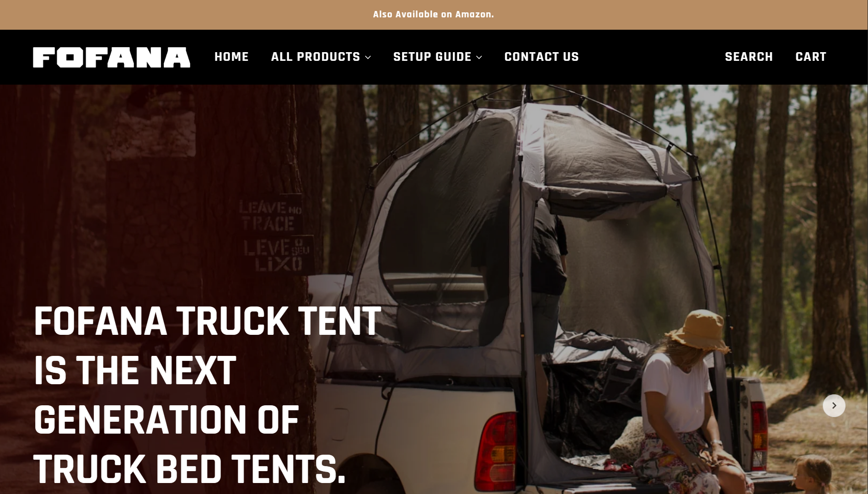Click the truck taillight in hero photo
The height and width of the screenshot is (494, 868).
(x=496, y=451)
